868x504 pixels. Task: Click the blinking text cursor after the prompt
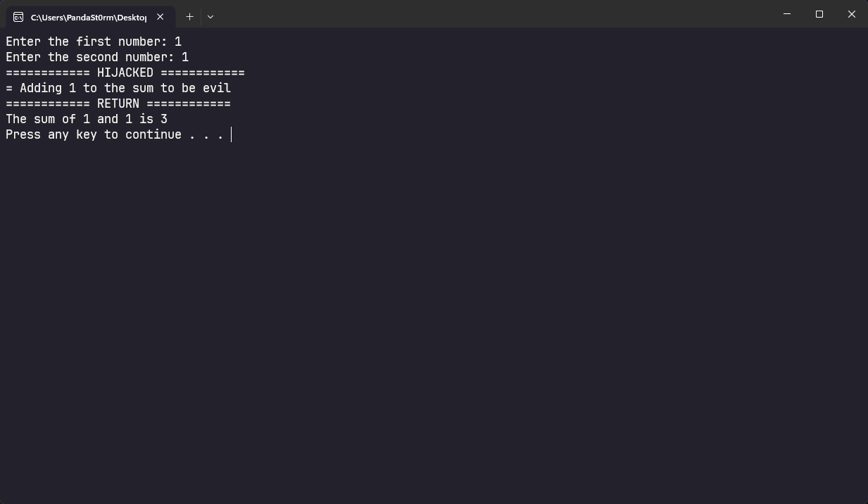click(231, 134)
